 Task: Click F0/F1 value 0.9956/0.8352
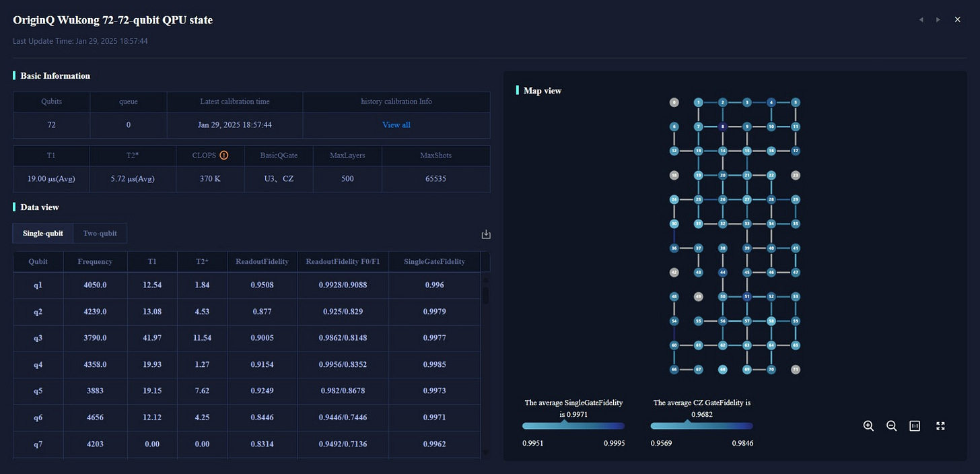pyautogui.click(x=343, y=364)
